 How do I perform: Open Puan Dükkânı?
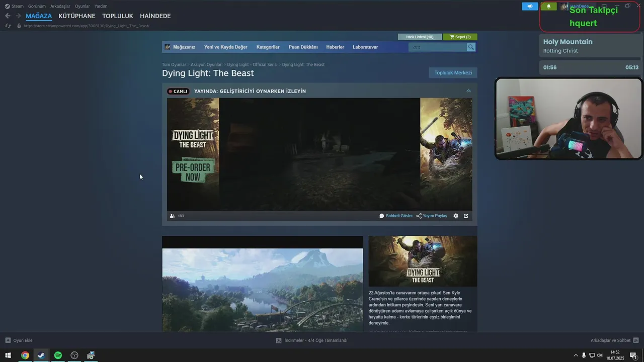pos(303,47)
